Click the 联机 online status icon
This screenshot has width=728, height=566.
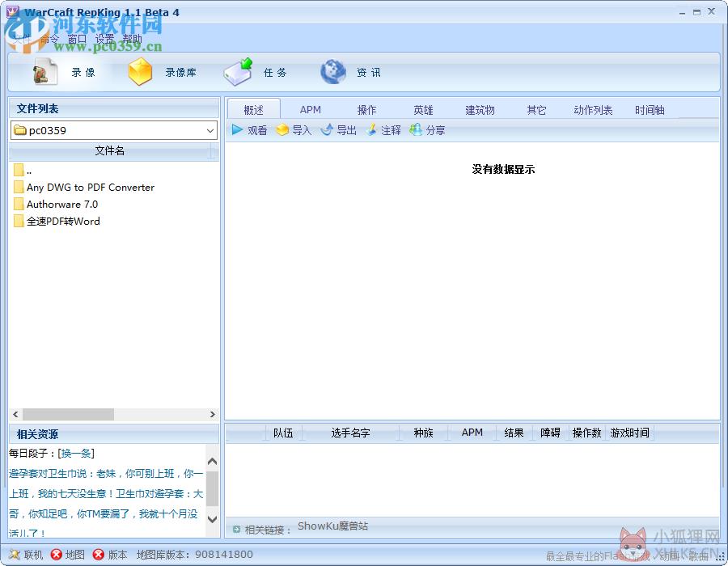point(15,555)
